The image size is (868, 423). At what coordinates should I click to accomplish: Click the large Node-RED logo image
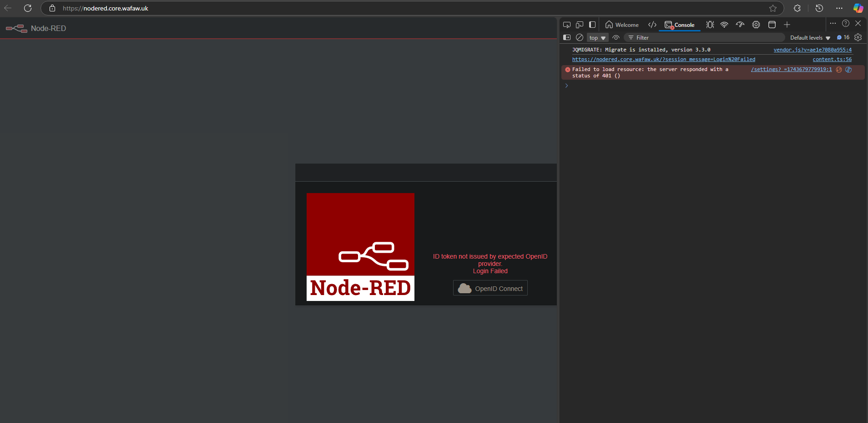[360, 247]
